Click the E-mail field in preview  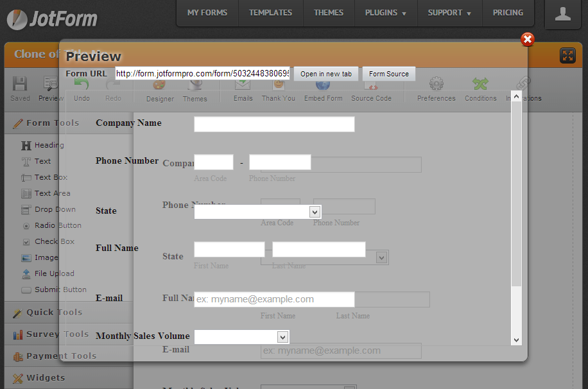[274, 299]
